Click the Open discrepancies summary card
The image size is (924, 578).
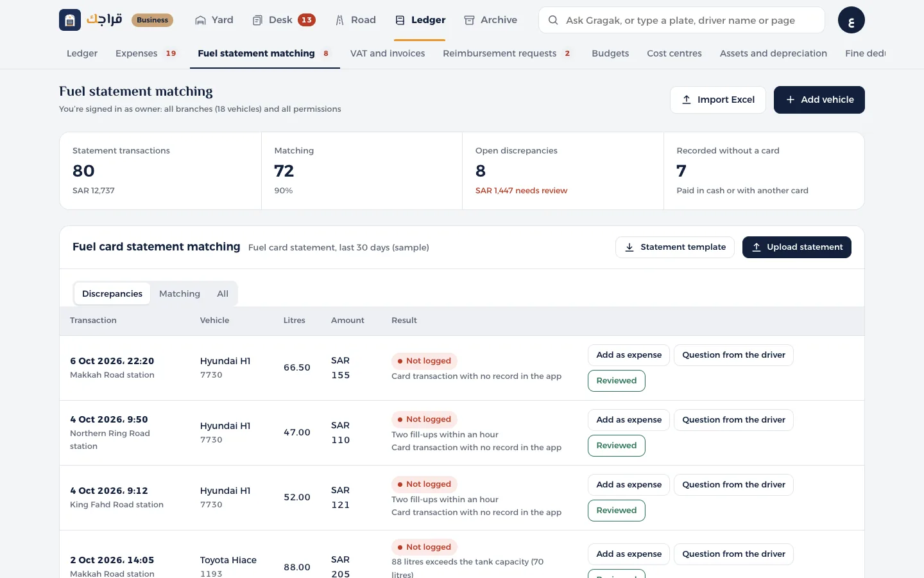click(563, 171)
